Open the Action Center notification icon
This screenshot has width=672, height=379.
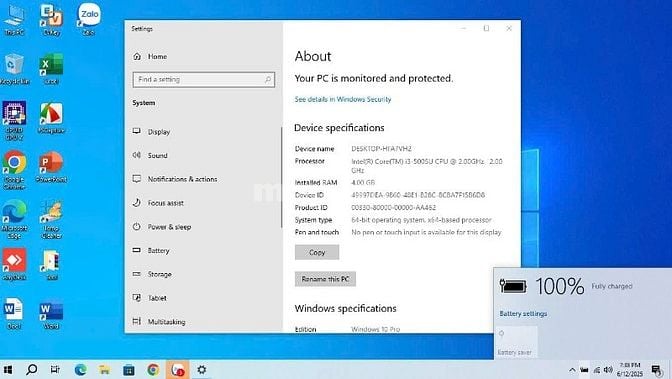coord(656,370)
